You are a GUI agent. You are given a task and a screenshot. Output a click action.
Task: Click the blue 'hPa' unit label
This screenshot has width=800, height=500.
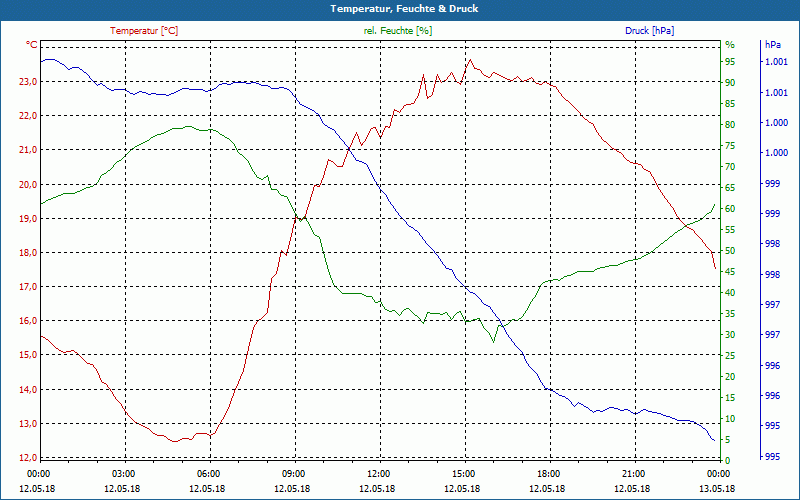(772, 45)
